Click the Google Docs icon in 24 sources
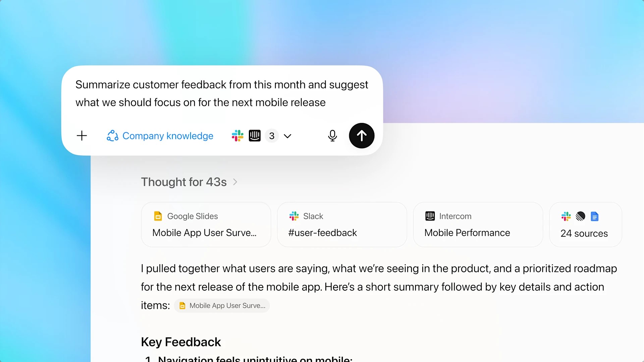This screenshot has width=644, height=362. [x=595, y=217]
